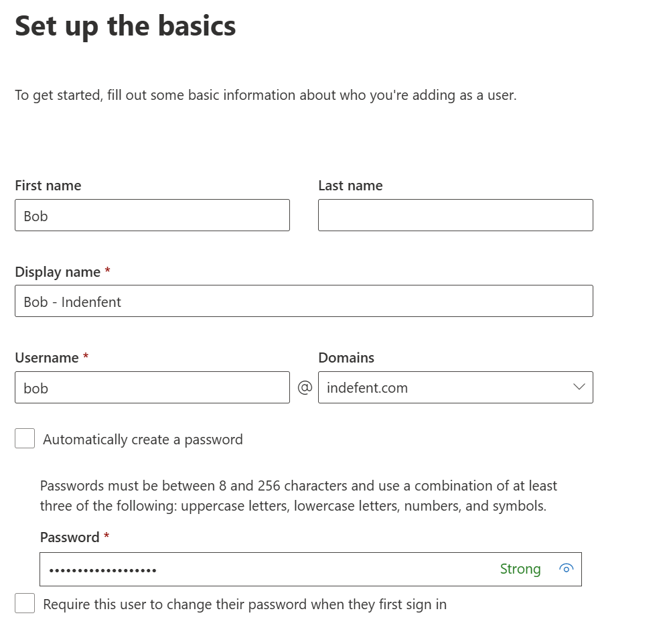This screenshot has height=644, width=667.
Task: Click the Domains label above the dropdown
Action: pyautogui.click(x=346, y=358)
